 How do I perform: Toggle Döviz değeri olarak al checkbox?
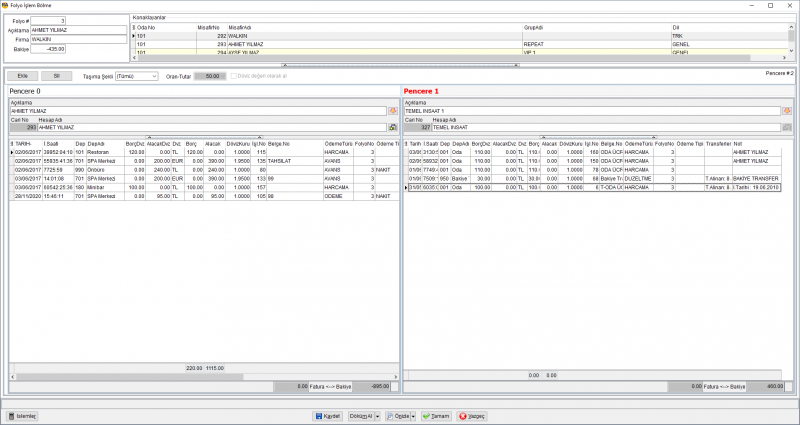pos(234,76)
